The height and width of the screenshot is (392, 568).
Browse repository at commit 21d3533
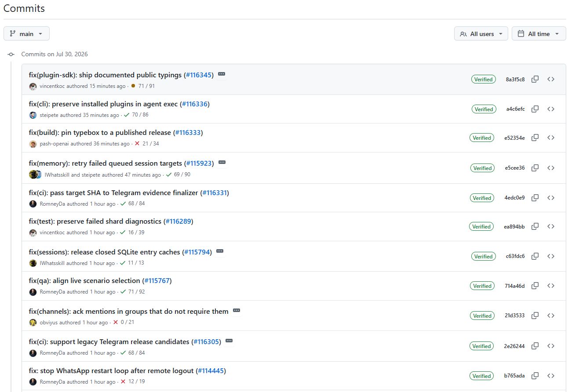[x=551, y=316]
